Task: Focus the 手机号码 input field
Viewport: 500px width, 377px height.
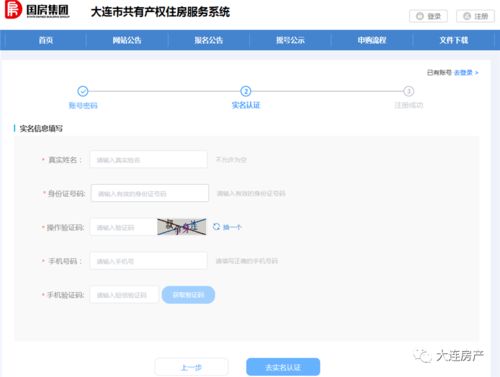Action: point(149,261)
